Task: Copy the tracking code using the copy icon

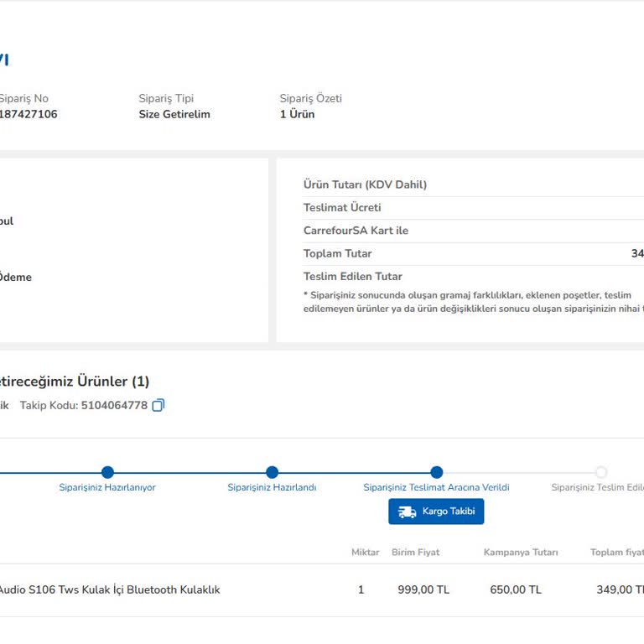Action: pos(158,405)
